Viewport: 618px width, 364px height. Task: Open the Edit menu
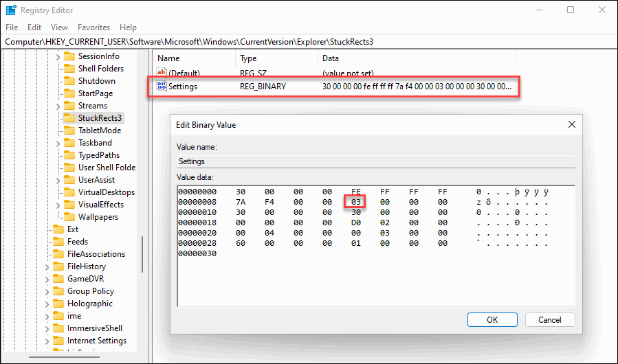(34, 27)
